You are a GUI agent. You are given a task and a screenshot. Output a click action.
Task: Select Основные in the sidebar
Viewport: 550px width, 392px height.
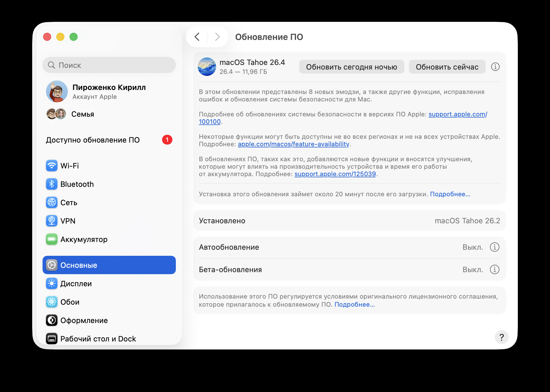coord(79,265)
